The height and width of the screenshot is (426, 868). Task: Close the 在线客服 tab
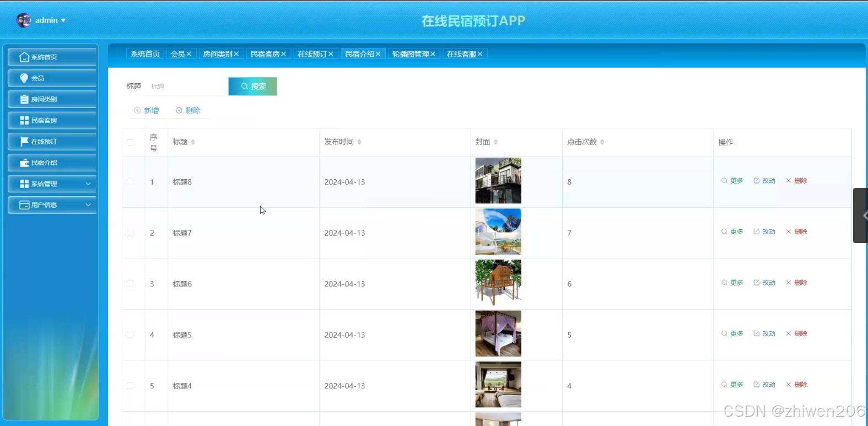click(480, 54)
